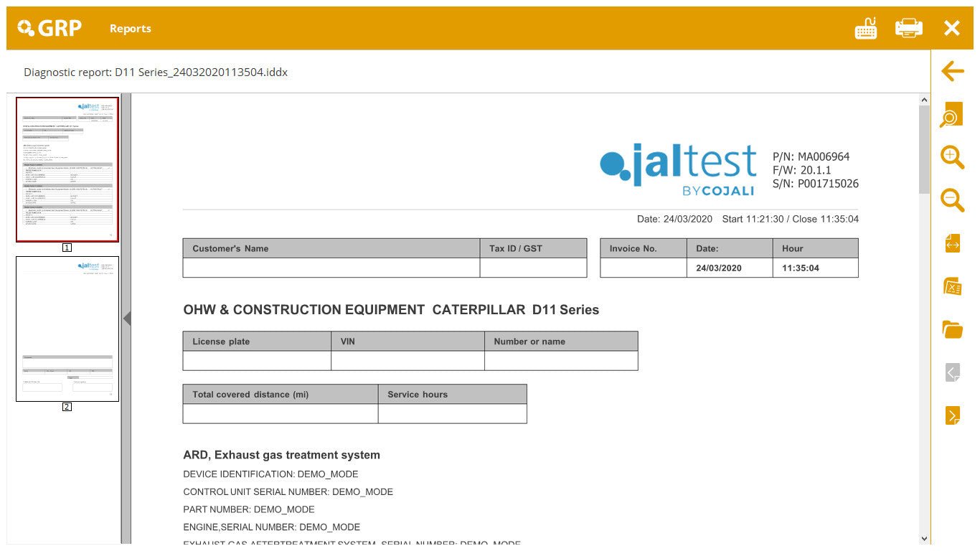Click the GRP logo
Viewport: 980px width, 551px height.
48,28
